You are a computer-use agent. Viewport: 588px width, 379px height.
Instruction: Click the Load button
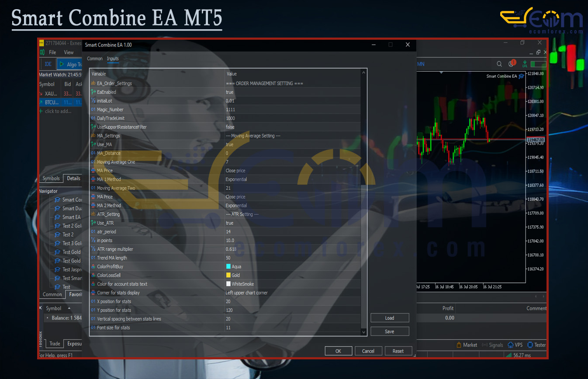[390, 318]
